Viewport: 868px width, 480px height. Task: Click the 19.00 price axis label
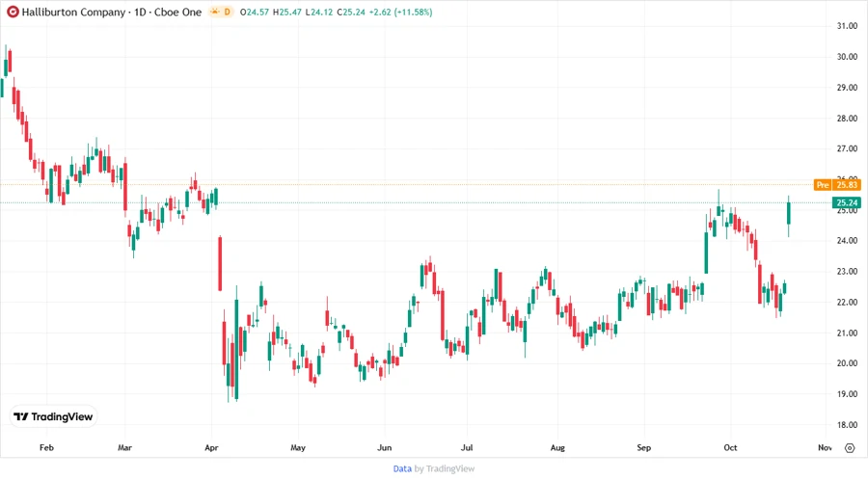(x=847, y=394)
